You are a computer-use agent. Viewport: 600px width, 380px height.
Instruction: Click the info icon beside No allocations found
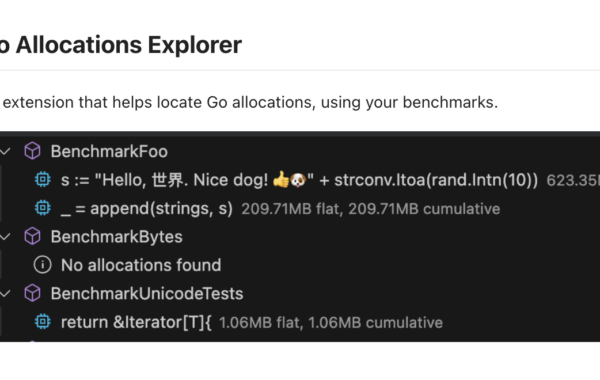[x=42, y=265]
